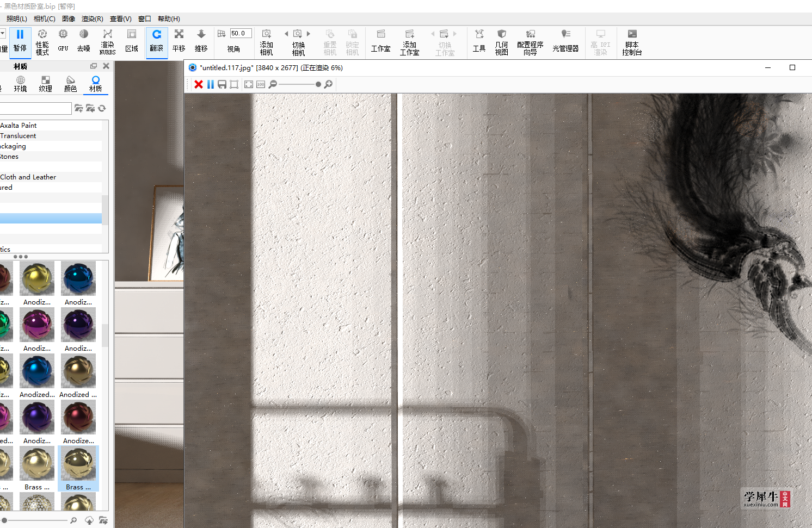Open the 脚本控制台 scripting console
The image size is (812, 528).
632,42
